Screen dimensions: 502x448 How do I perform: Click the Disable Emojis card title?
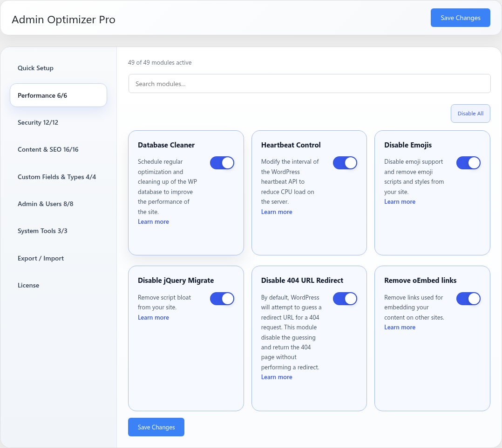(408, 145)
